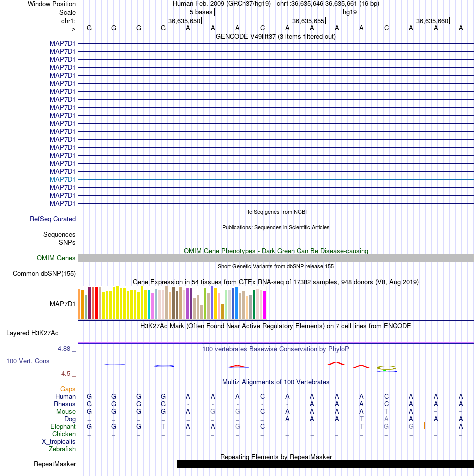Click the position tick 36,635,650
The width and height of the screenshot is (475, 476).
(x=184, y=21)
